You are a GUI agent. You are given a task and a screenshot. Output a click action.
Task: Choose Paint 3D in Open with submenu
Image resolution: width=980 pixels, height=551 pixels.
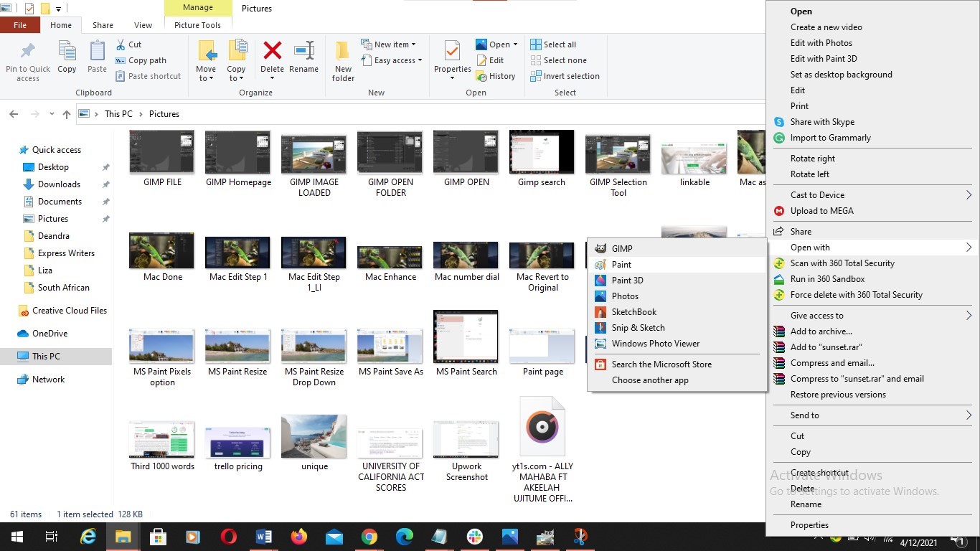677,281
